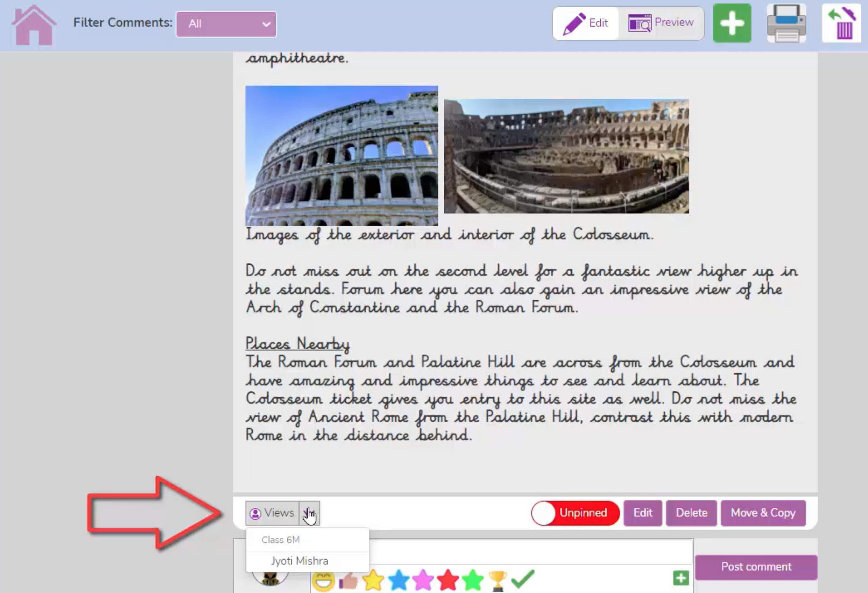Click the post comment plus icon
This screenshot has width=868, height=593.
pos(681,578)
